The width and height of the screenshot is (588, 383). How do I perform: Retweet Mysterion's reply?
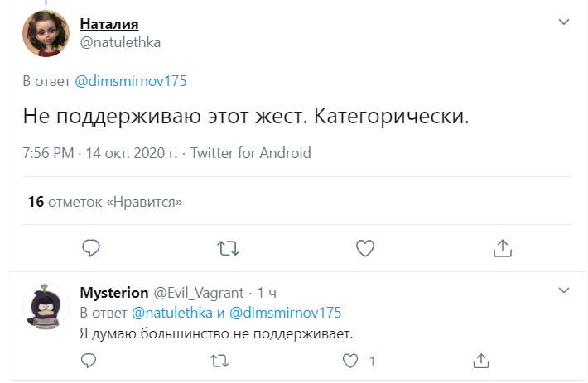219,361
